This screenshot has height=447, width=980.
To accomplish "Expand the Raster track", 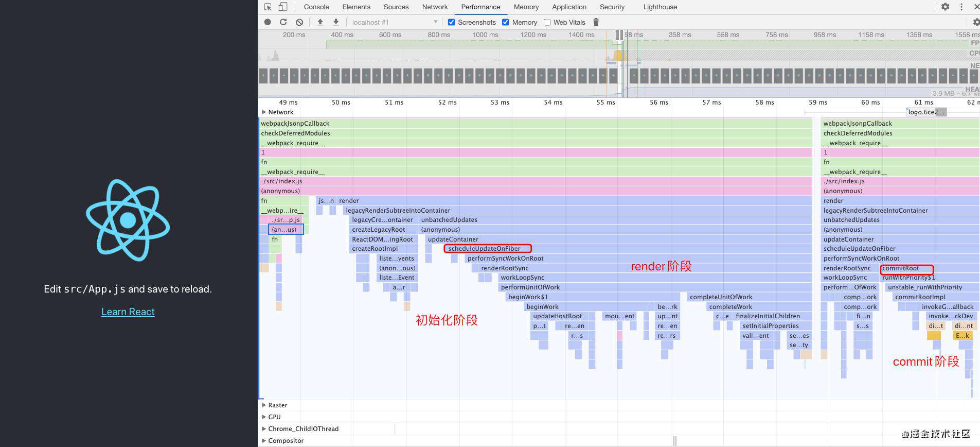I will click(x=264, y=405).
